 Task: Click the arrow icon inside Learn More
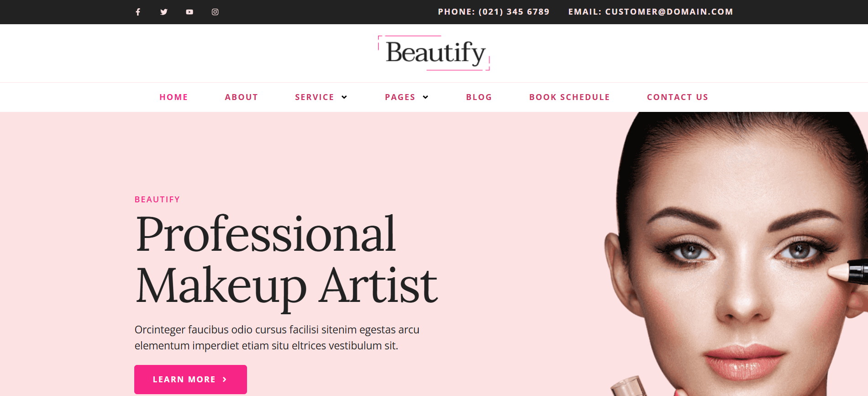[225, 380]
